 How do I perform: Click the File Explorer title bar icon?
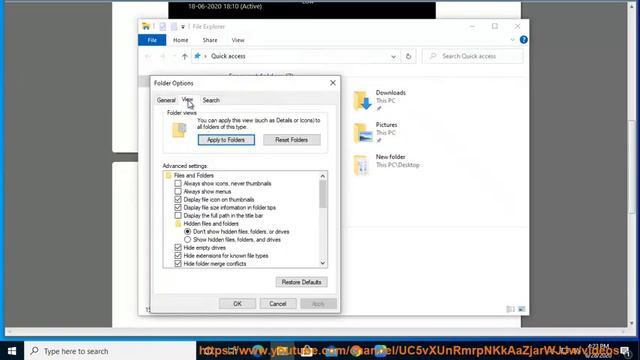[x=146, y=27]
